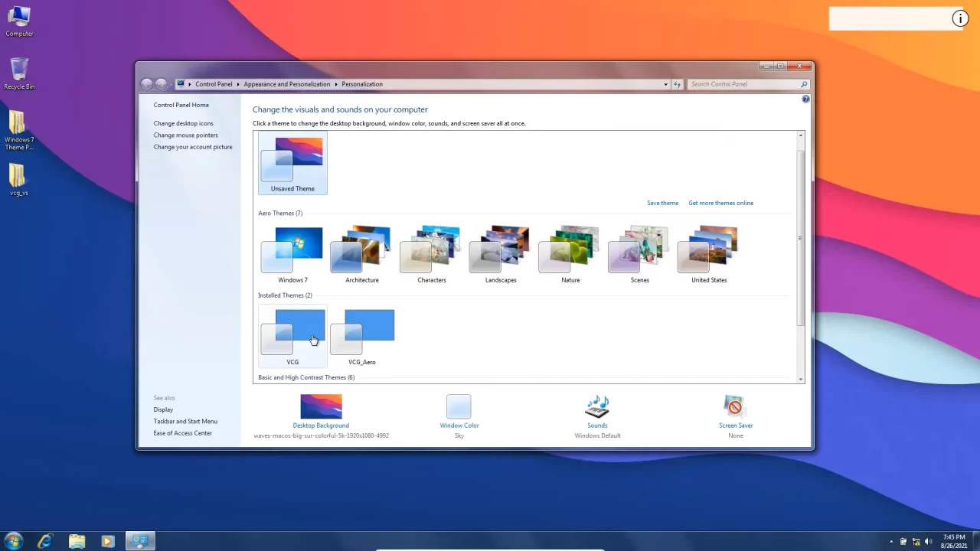Click the Back navigation arrow button
980x551 pixels.
[x=147, y=84]
